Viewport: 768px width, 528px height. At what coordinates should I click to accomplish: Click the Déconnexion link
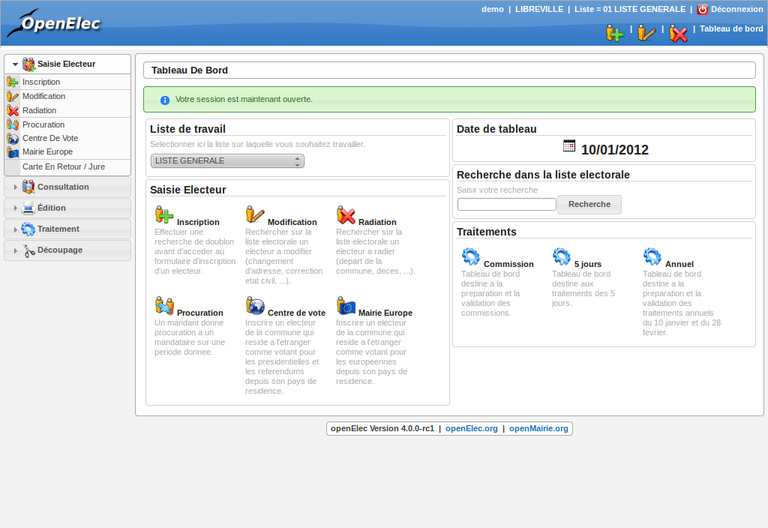736,9
